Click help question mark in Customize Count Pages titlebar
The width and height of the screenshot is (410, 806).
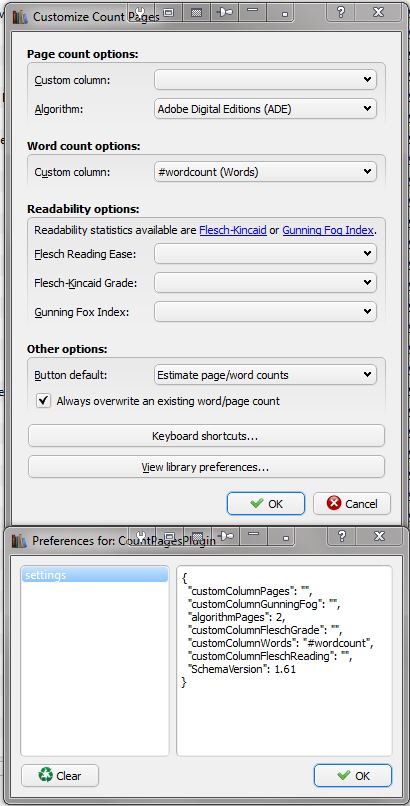(340, 11)
